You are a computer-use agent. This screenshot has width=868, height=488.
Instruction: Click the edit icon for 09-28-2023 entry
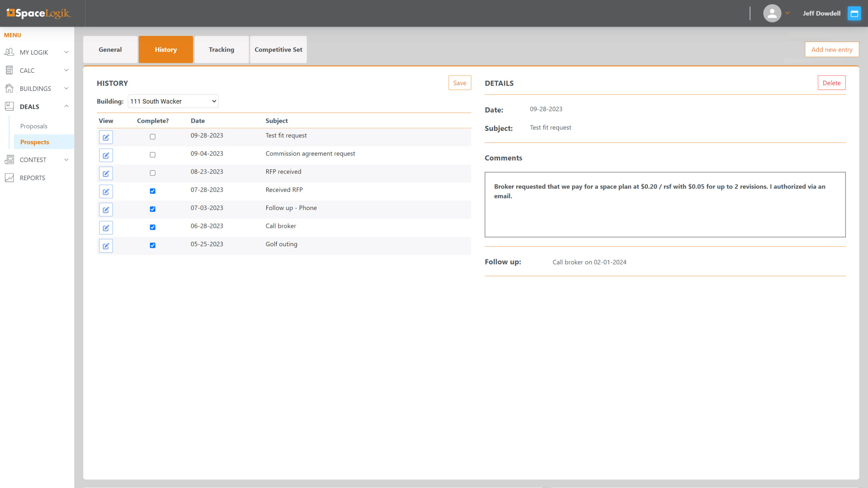tap(105, 137)
